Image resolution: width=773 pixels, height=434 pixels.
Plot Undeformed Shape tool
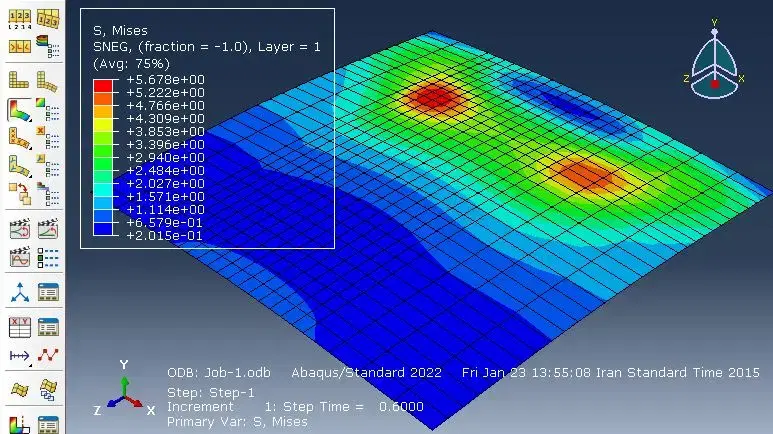click(x=19, y=80)
